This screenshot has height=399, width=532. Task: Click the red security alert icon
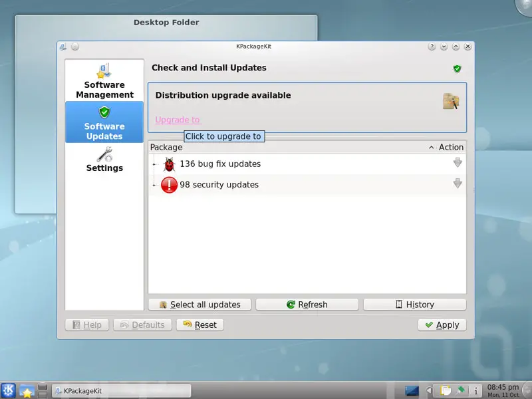[169, 185]
